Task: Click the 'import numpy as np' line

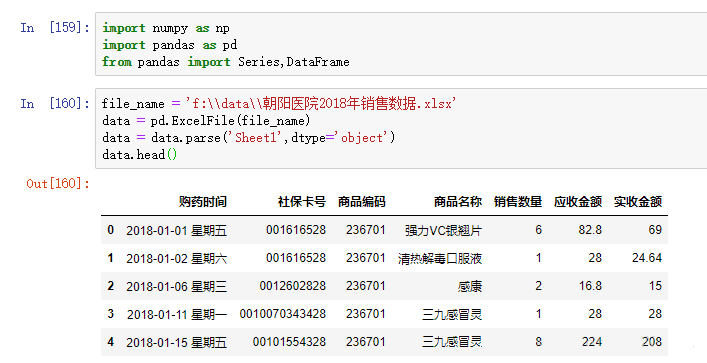Action: pos(165,28)
